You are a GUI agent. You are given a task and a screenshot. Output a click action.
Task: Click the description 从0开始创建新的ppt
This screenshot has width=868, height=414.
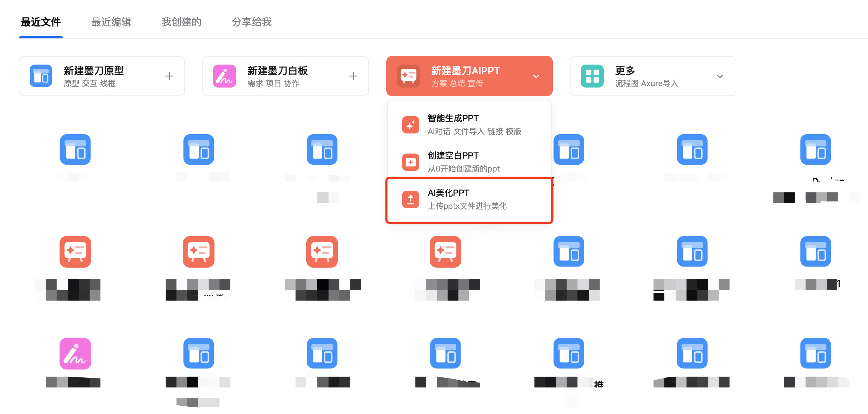pyautogui.click(x=464, y=169)
